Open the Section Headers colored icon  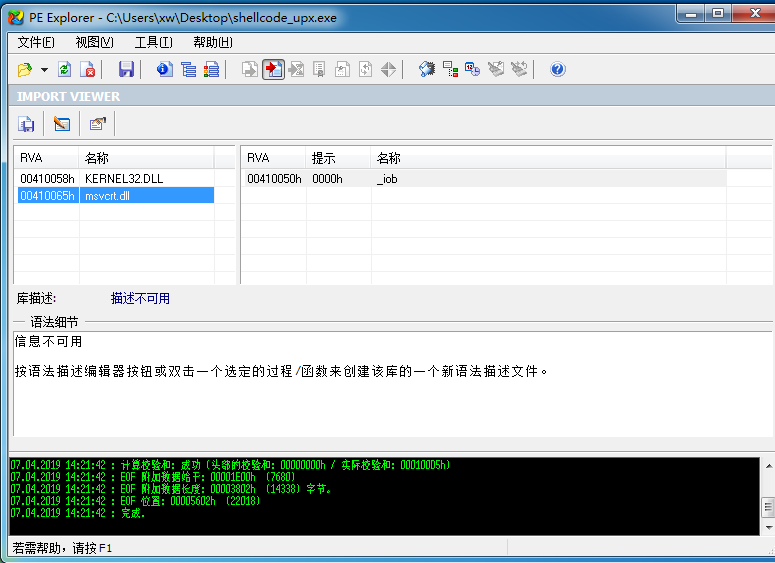click(212, 70)
